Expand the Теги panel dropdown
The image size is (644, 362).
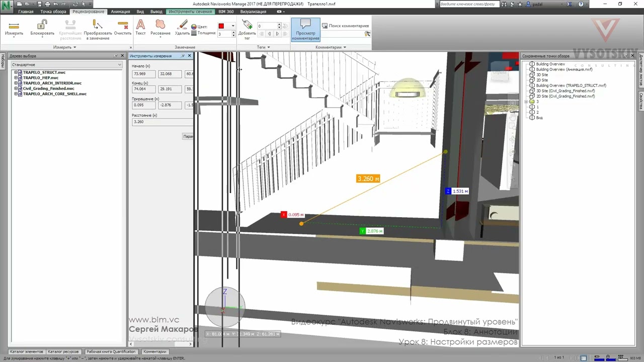pyautogui.click(x=263, y=47)
